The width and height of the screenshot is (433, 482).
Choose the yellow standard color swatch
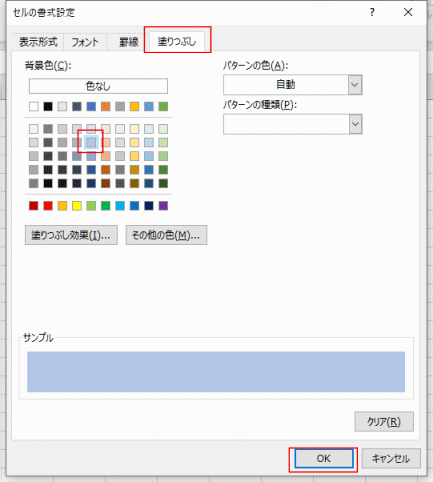pos(77,206)
